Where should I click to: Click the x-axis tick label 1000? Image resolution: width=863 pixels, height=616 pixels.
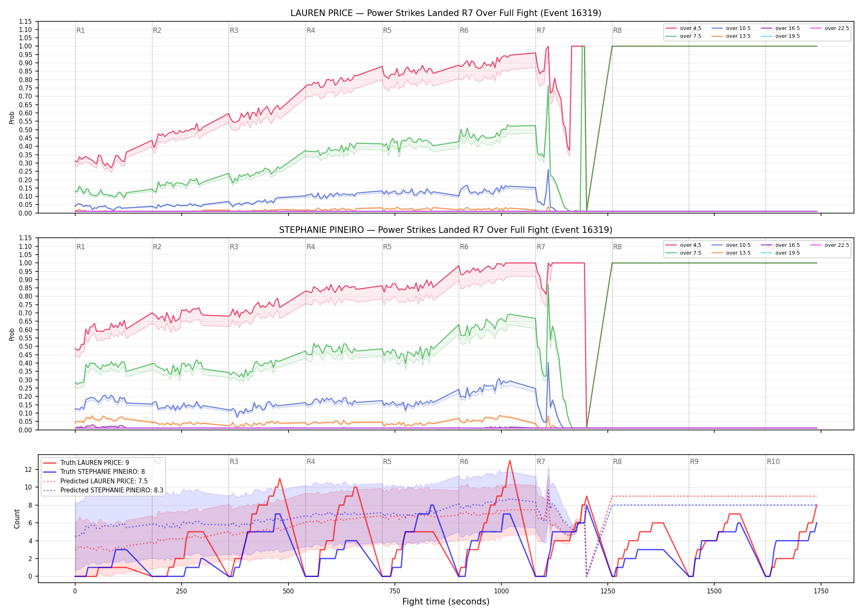501,591
